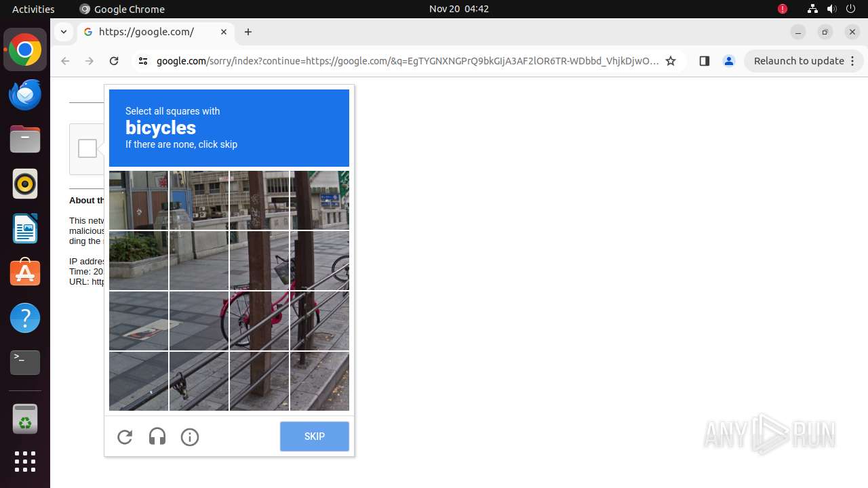Bookmark this page with the star
The width and height of the screenshot is (868, 488).
coord(671,61)
